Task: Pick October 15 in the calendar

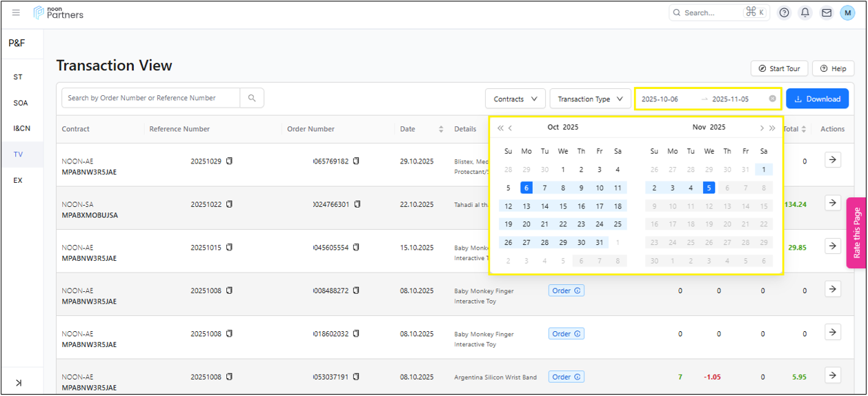Action: tap(563, 206)
